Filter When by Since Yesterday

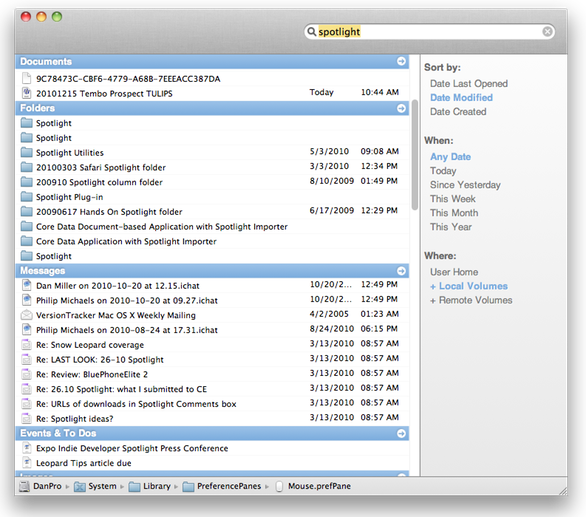pyautogui.click(x=465, y=185)
